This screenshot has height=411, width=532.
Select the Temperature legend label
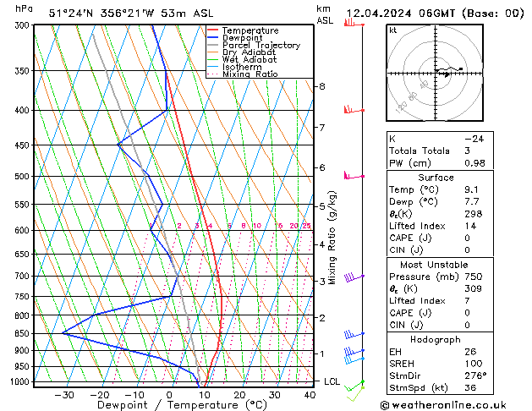250,30
